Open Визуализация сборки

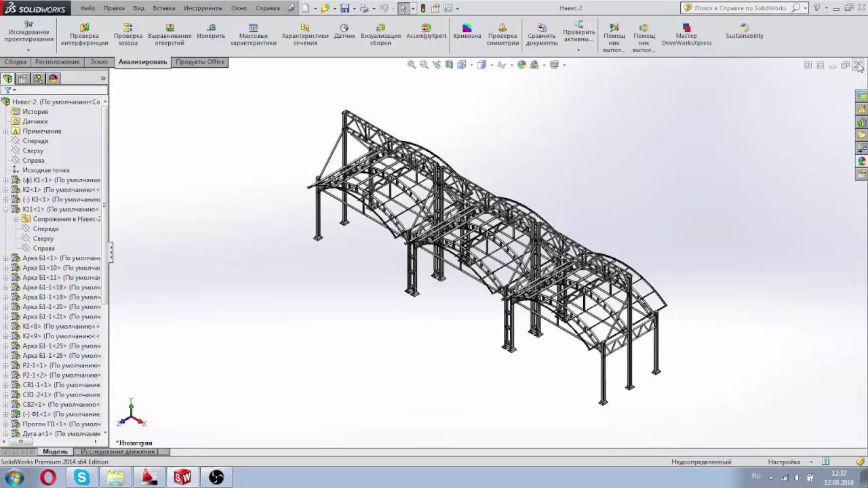(x=380, y=35)
